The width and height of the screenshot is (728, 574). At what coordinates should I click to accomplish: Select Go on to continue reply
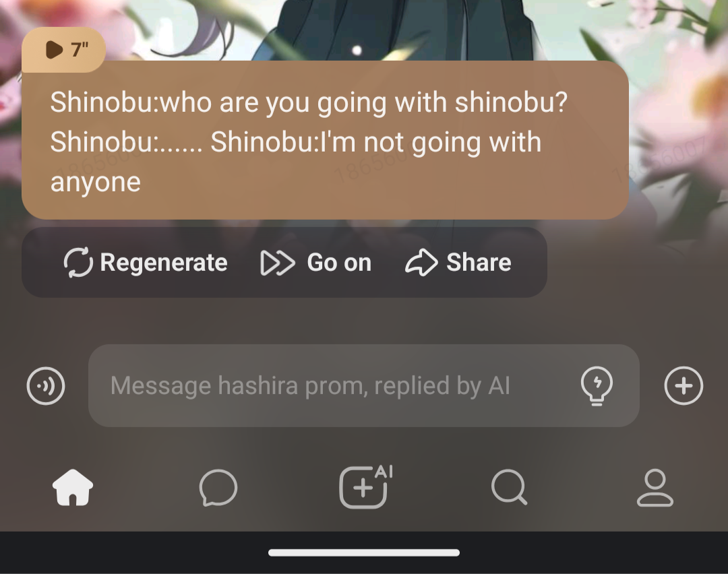[x=315, y=263]
